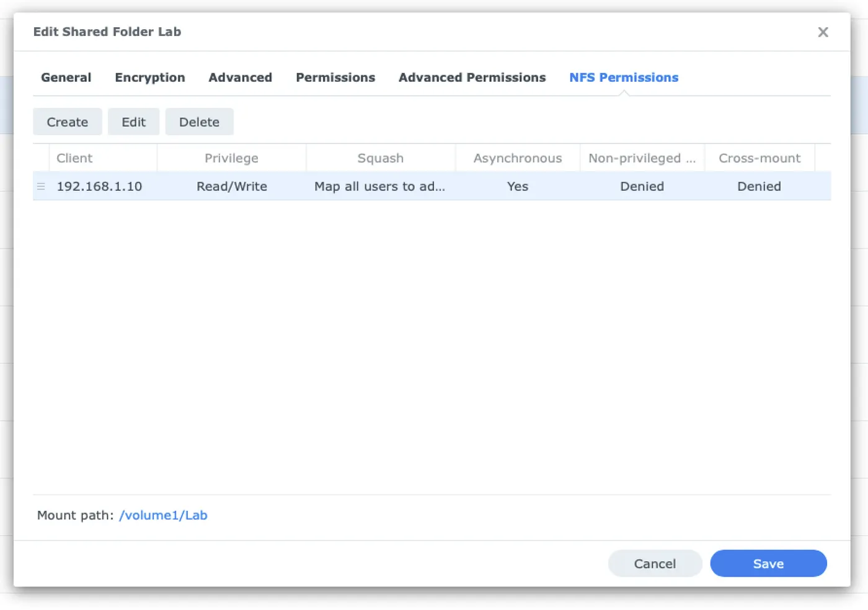Sort by the Client column header

coord(103,158)
